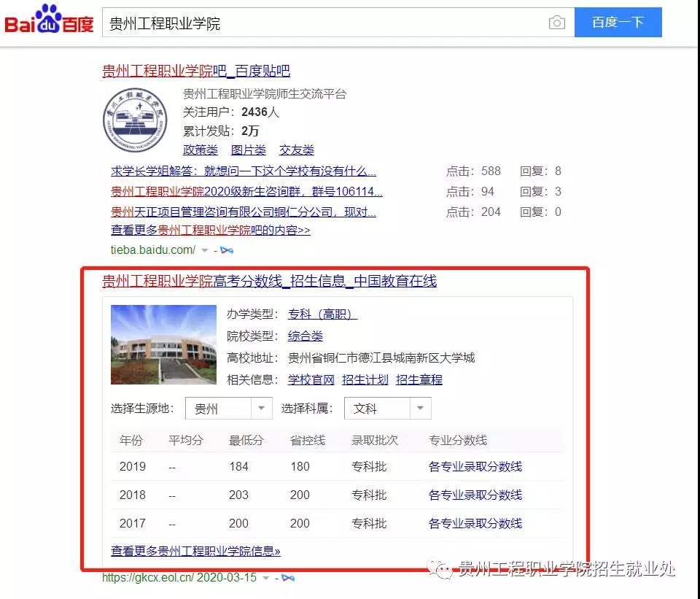
Task: Open post about 2020级新生咨询群
Action: [246, 192]
